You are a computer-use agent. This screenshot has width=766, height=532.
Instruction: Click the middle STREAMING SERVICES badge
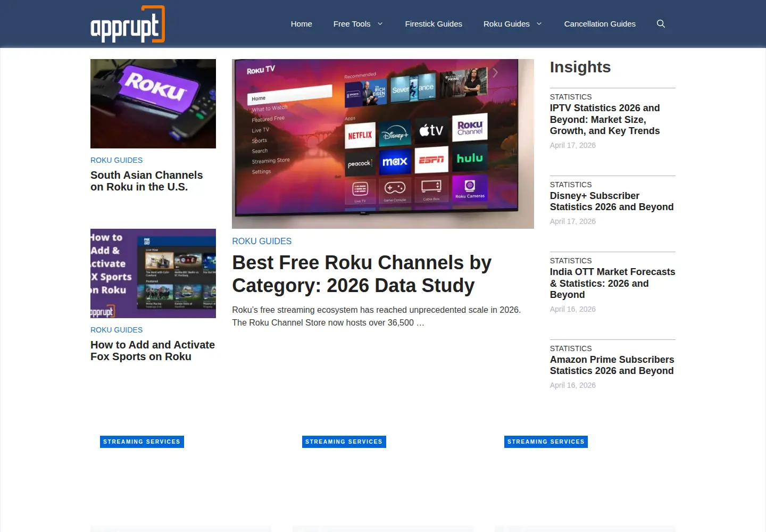point(344,442)
